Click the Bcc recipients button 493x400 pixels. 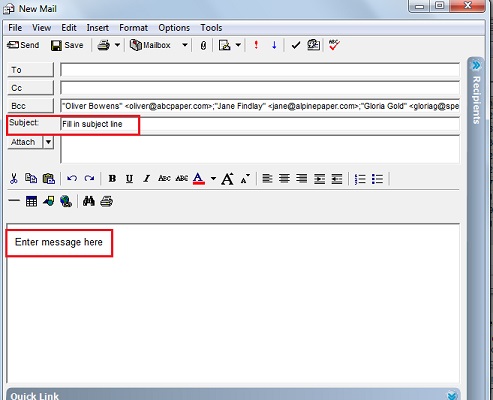tap(30, 106)
